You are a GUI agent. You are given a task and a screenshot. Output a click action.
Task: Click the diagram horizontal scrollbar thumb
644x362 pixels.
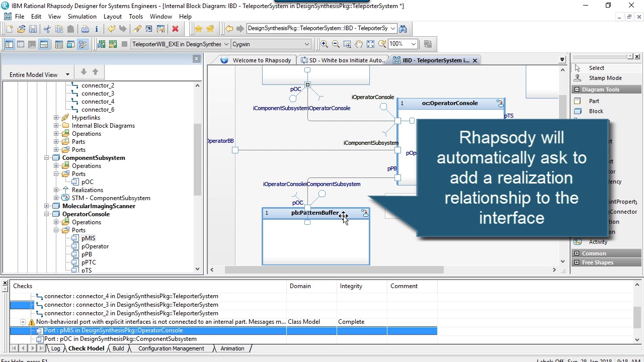coord(334,270)
